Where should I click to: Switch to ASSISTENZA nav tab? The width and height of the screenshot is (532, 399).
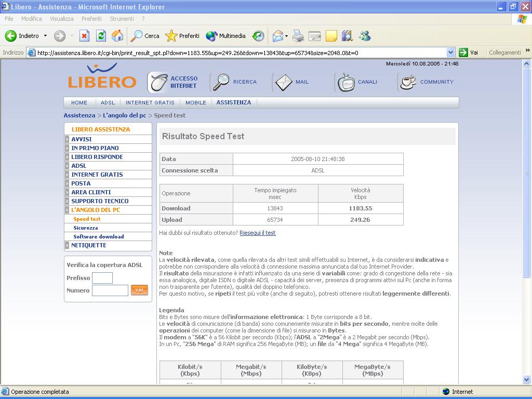(234, 102)
